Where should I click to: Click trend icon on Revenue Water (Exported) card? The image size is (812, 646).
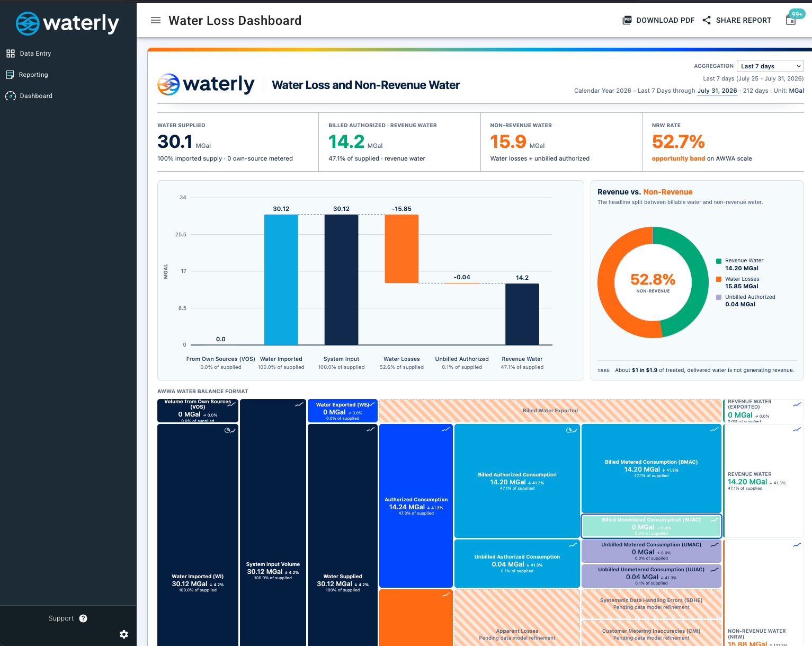point(797,404)
